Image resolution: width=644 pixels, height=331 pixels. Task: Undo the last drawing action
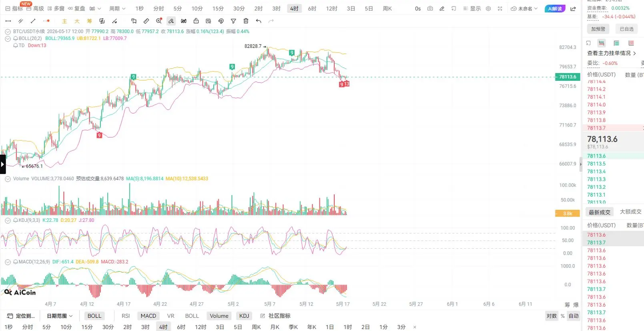(259, 21)
